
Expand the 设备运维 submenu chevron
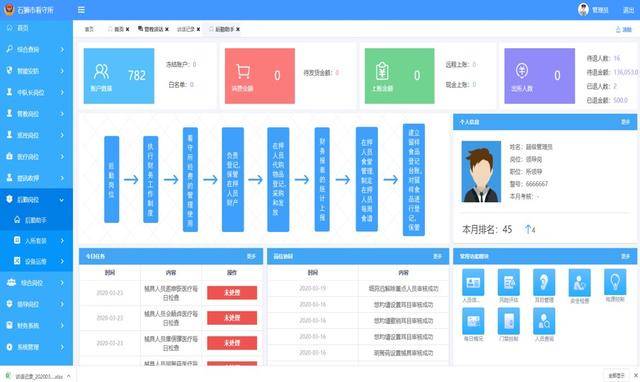62,261
